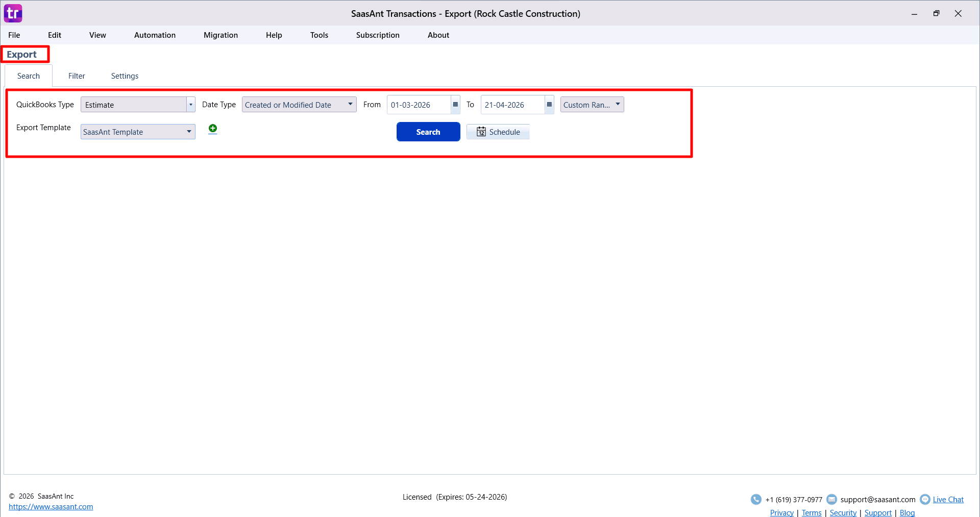
Task: Add a new export template with plus icon
Action: [x=213, y=129]
